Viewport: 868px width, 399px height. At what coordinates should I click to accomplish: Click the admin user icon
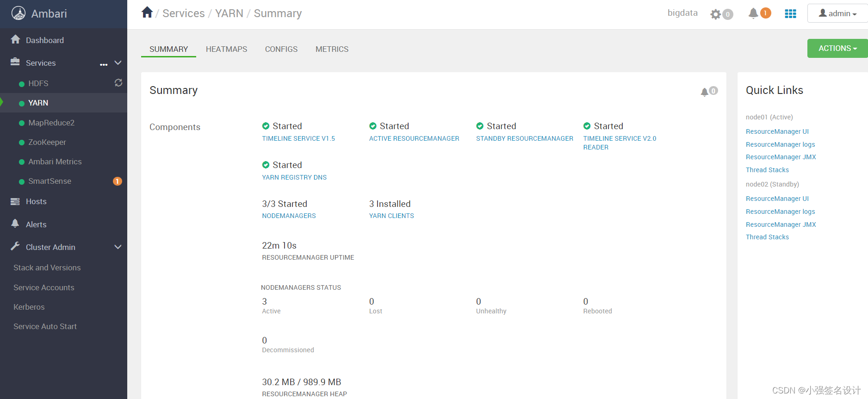pos(823,13)
